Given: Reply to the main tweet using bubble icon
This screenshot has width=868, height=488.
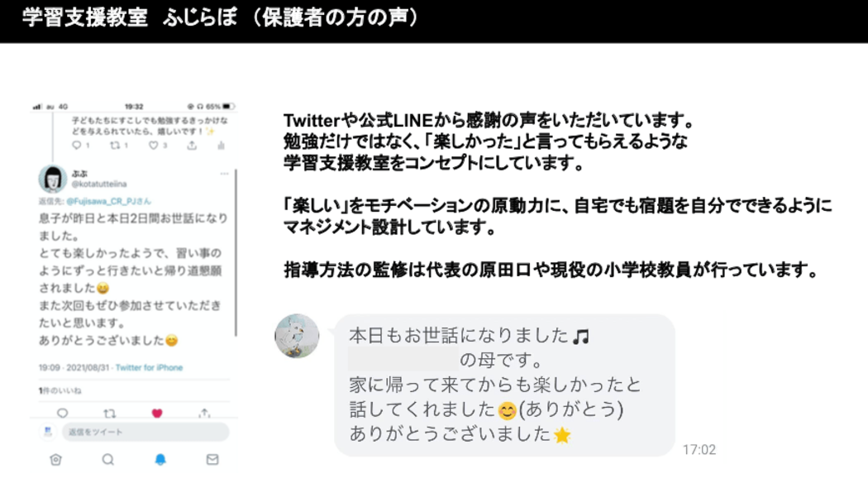Looking at the screenshot, I should pyautogui.click(x=62, y=414).
